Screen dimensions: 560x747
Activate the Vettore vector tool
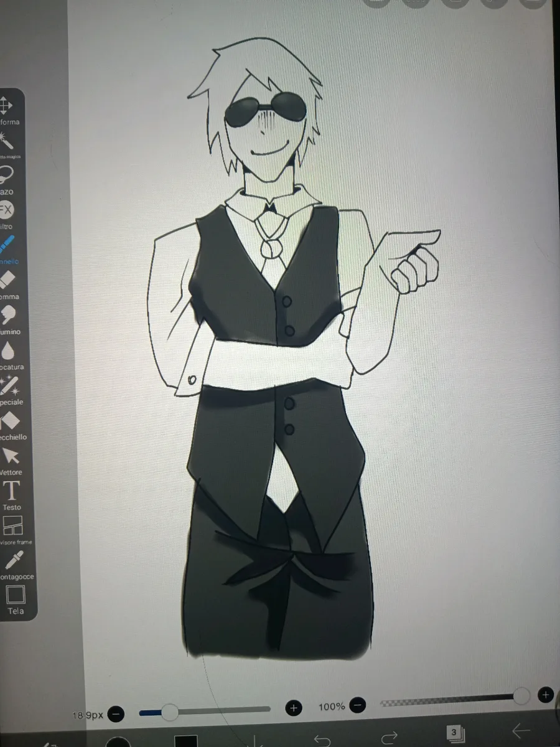(x=11, y=461)
